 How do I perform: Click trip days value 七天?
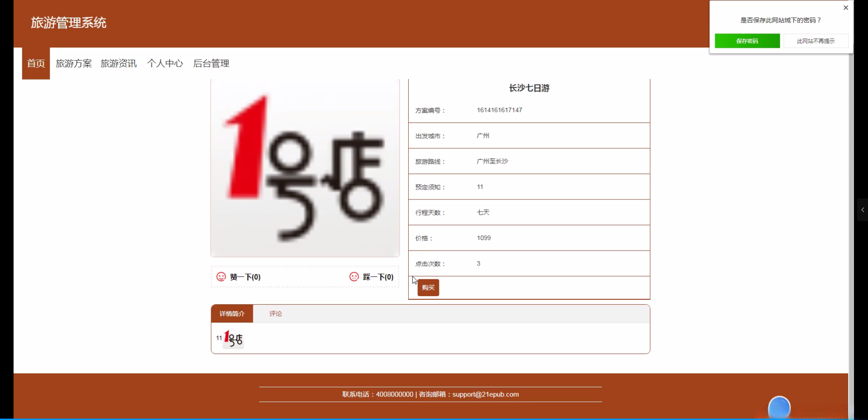coord(483,212)
